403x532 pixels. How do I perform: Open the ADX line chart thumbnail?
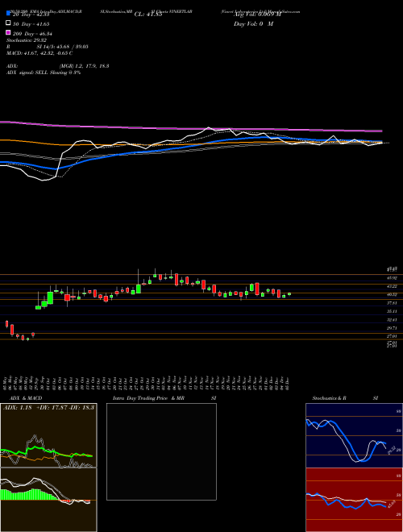coord(48,435)
